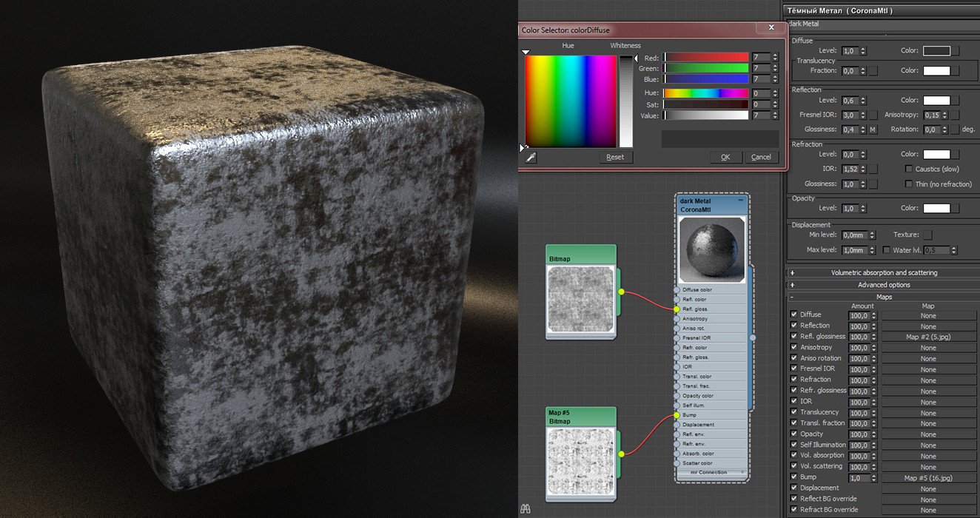Enable the Caustics (slow) checkbox
This screenshot has height=518, width=980.
pyautogui.click(x=909, y=169)
